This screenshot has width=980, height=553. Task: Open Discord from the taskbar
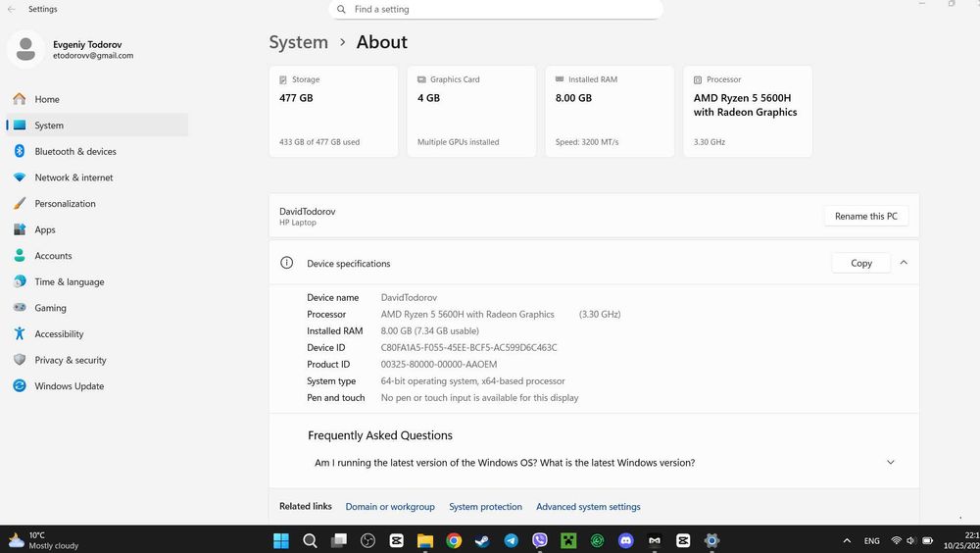[625, 540]
